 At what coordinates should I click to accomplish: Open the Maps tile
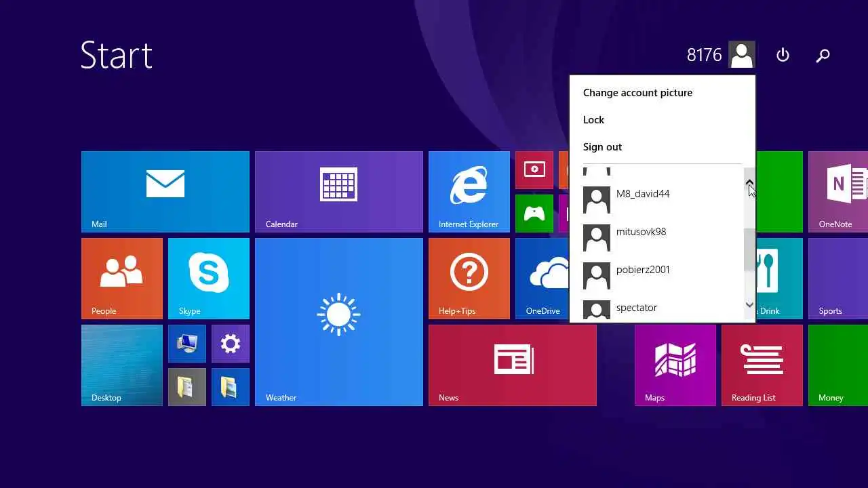click(x=675, y=365)
